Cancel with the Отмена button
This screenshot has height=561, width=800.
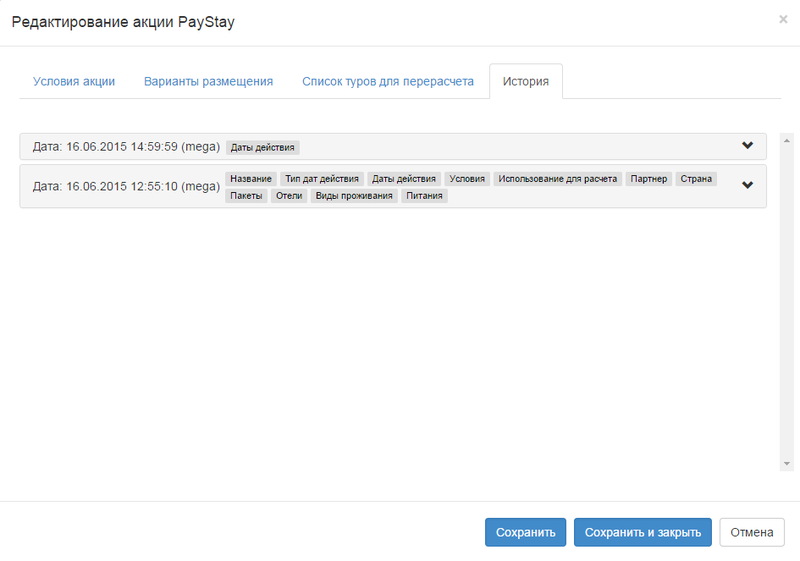click(751, 532)
